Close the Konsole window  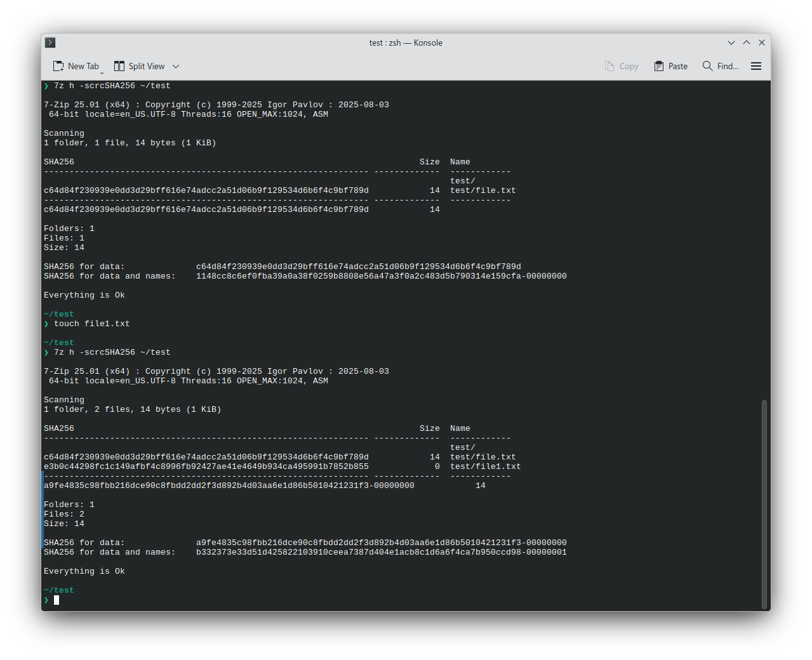(x=762, y=43)
